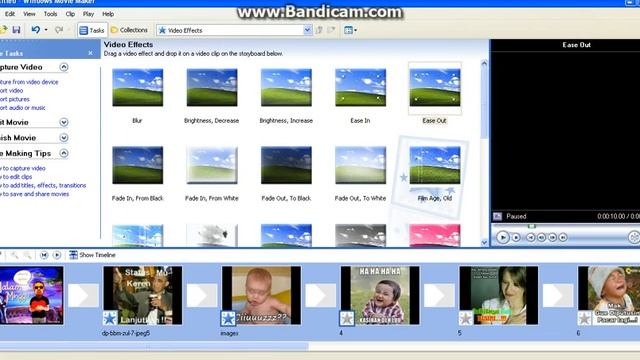Viewport: 640px width, 360px height.
Task: Select the Fade In, From Black effect
Action: [138, 165]
